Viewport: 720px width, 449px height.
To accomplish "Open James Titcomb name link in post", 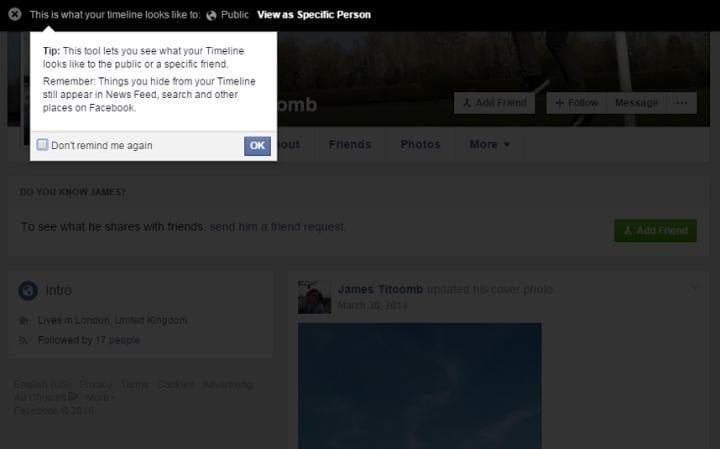I will pos(380,289).
